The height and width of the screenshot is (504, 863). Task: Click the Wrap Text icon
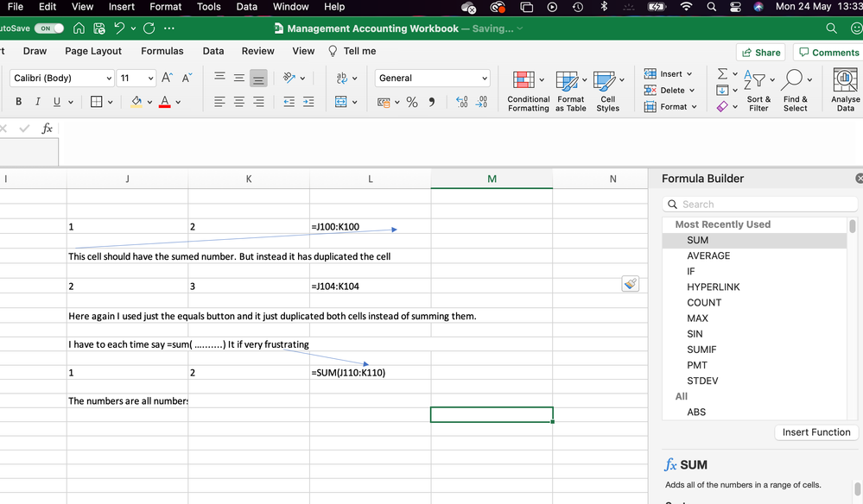tap(342, 78)
